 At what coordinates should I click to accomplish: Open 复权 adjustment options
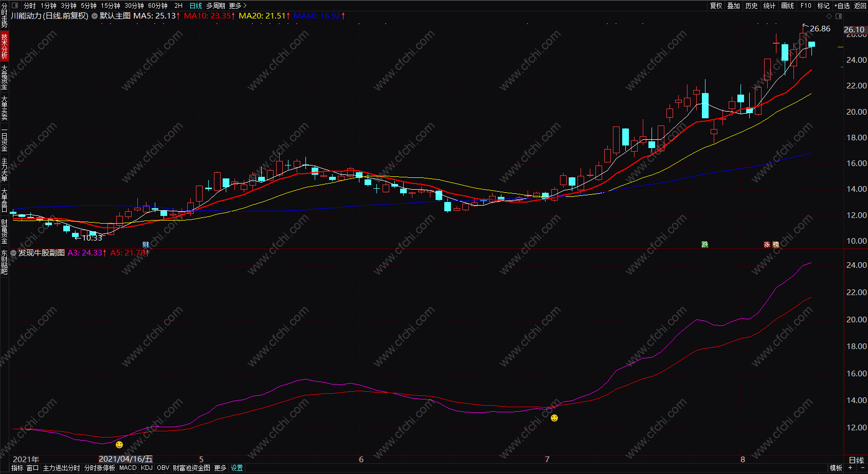pos(716,6)
